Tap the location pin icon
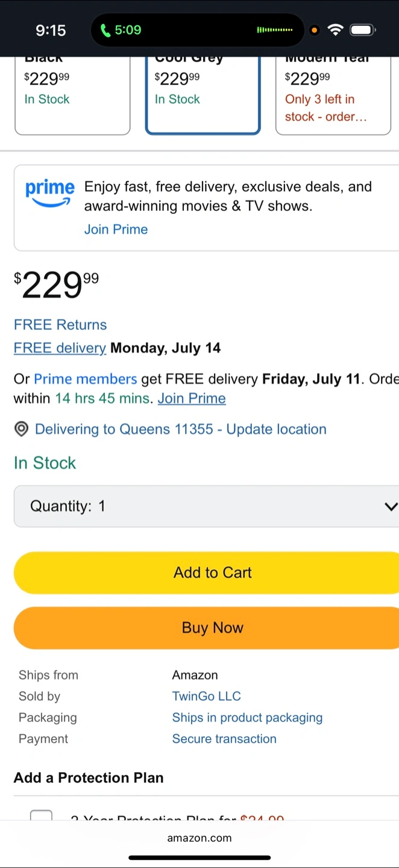The width and height of the screenshot is (399, 868). 22,429
